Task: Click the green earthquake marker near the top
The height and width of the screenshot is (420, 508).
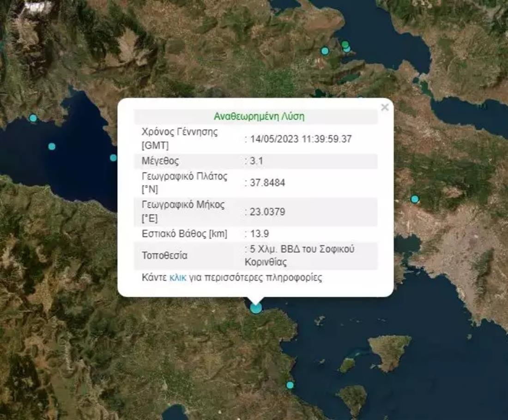Action: [x=345, y=44]
